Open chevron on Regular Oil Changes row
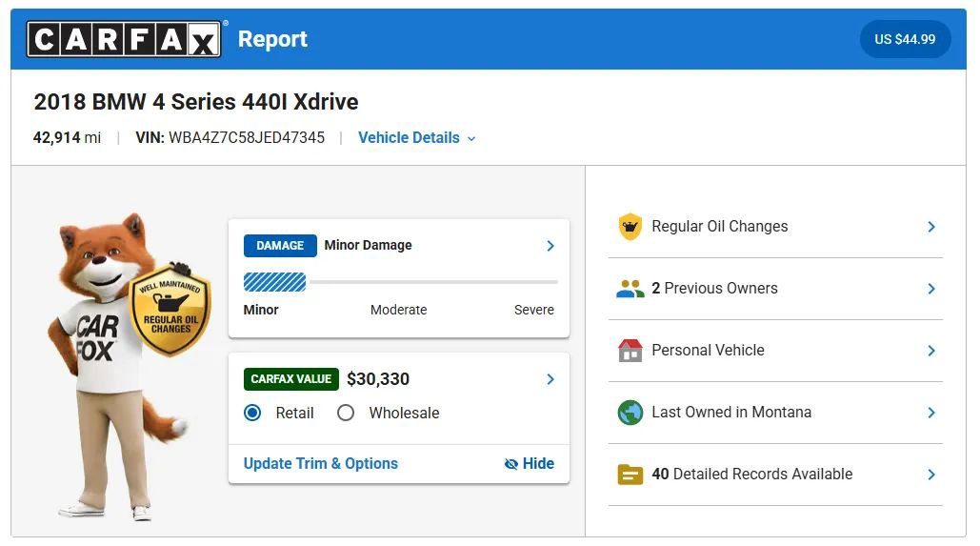 coord(931,227)
